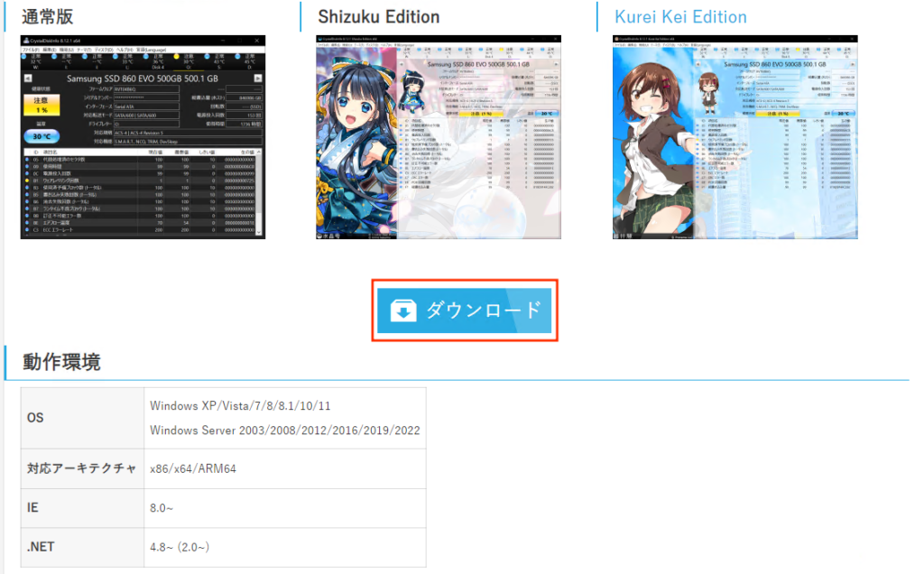Click the 通常版 heading text
This screenshot has height=574, width=924.
pyautogui.click(x=48, y=16)
